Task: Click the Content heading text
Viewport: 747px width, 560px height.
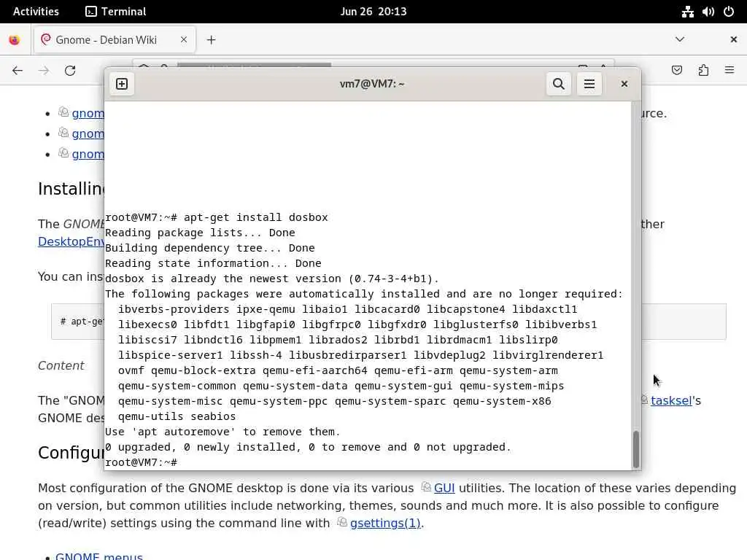Action: (x=61, y=366)
